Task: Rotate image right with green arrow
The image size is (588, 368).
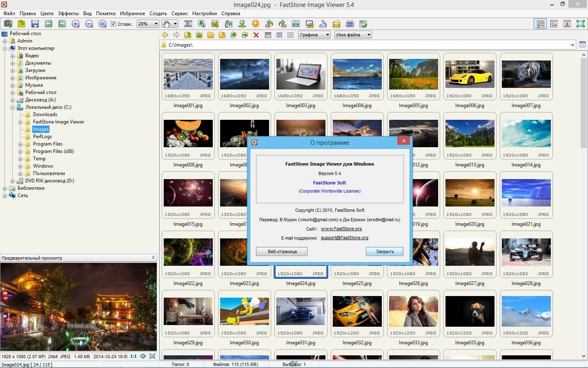Action: coord(283,24)
